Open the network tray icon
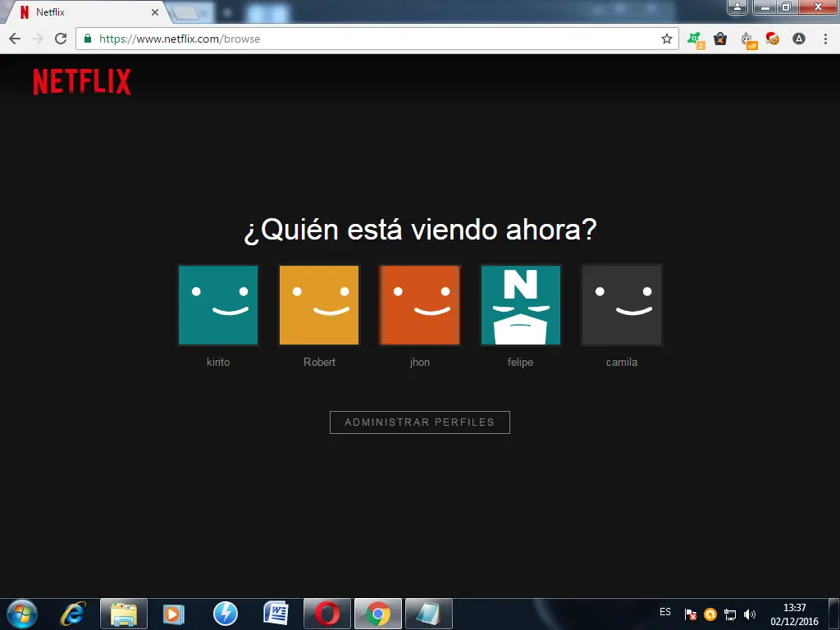This screenshot has width=840, height=630. [729, 614]
